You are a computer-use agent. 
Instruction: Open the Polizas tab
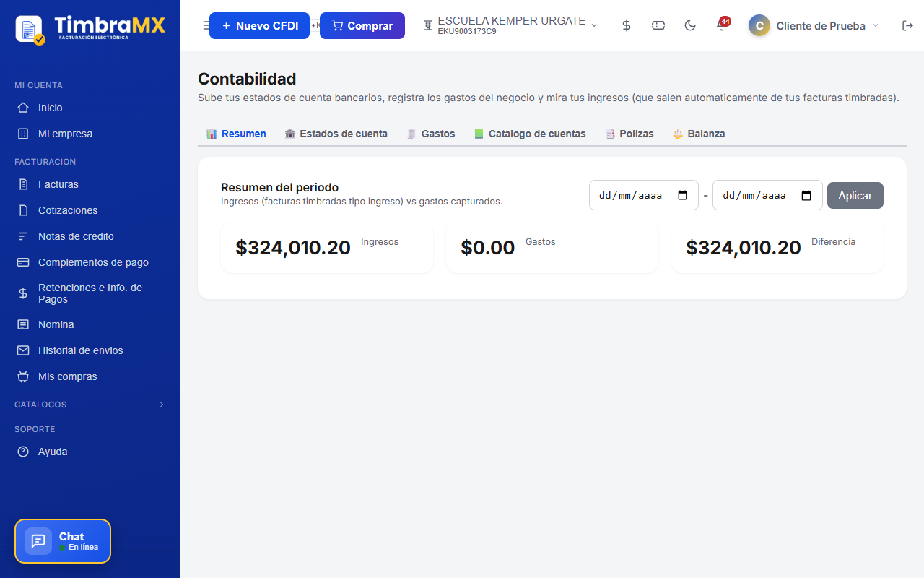pyautogui.click(x=629, y=134)
